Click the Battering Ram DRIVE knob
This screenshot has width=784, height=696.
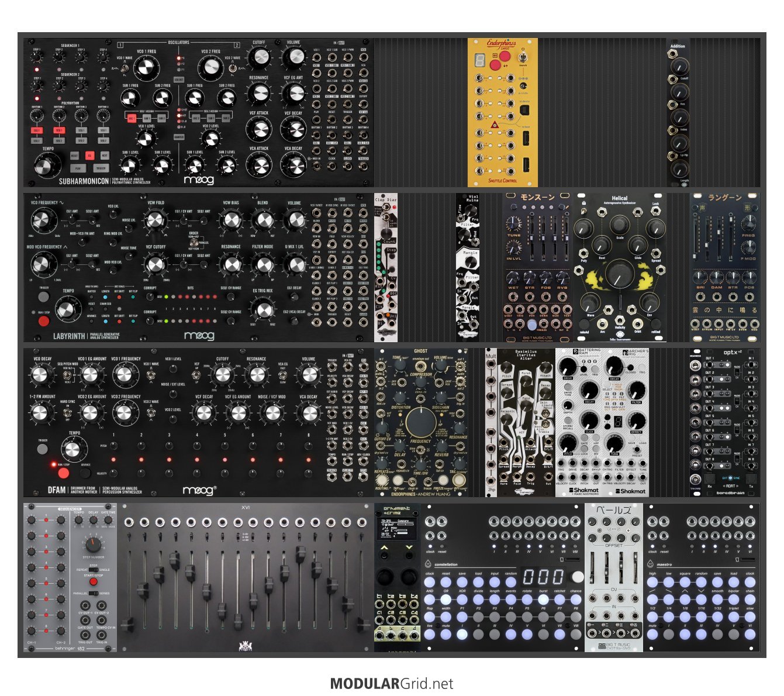[x=567, y=367]
